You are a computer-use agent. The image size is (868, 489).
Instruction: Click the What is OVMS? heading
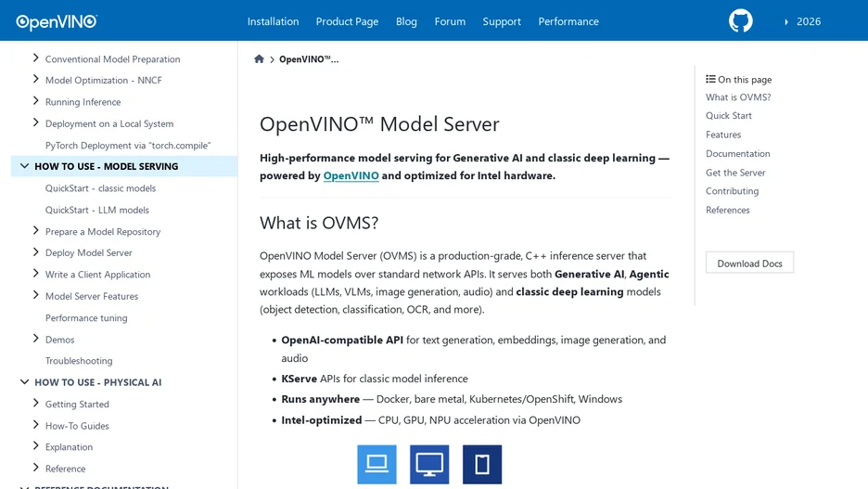[x=319, y=223]
